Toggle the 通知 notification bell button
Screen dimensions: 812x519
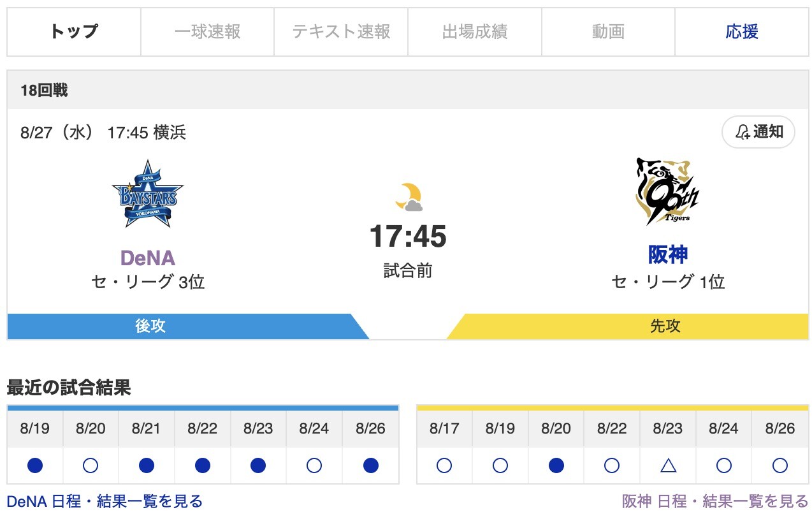click(x=758, y=132)
